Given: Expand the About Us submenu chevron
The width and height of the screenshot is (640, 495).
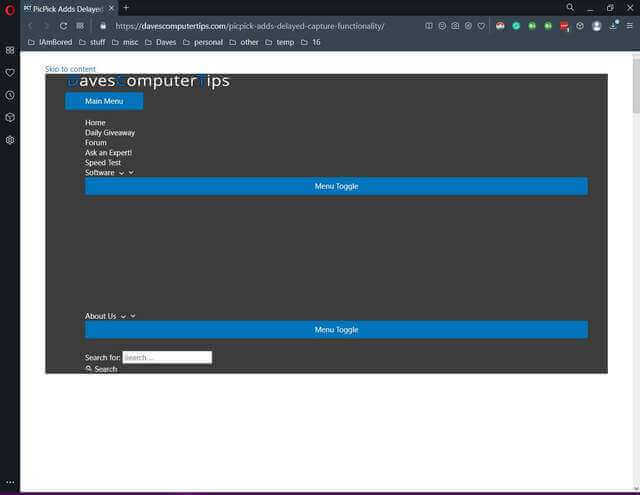Looking at the screenshot, I should [133, 316].
